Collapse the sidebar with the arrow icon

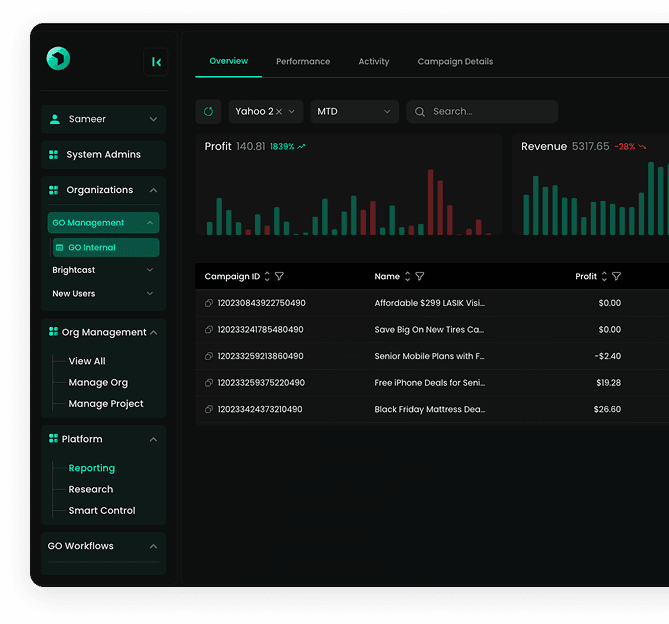point(156,62)
